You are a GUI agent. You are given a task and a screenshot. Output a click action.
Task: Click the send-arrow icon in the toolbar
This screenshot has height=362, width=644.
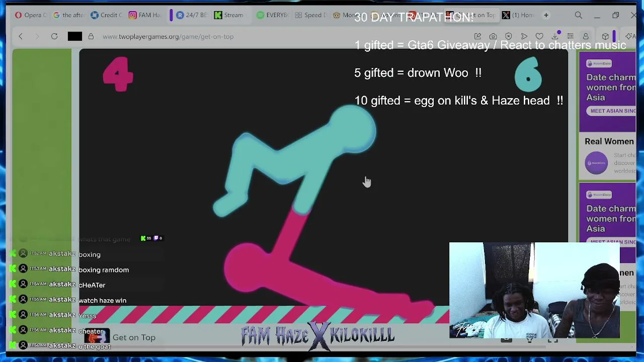[x=524, y=36]
